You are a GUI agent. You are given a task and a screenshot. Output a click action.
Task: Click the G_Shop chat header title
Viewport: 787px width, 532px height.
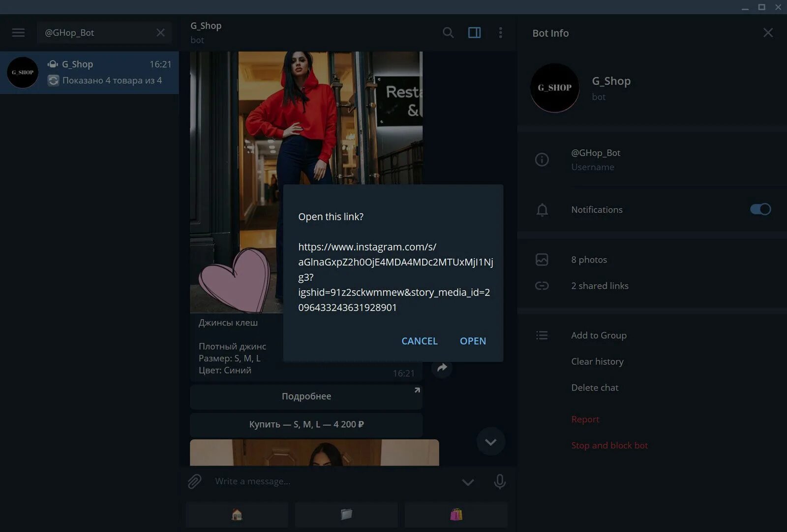pos(206,26)
